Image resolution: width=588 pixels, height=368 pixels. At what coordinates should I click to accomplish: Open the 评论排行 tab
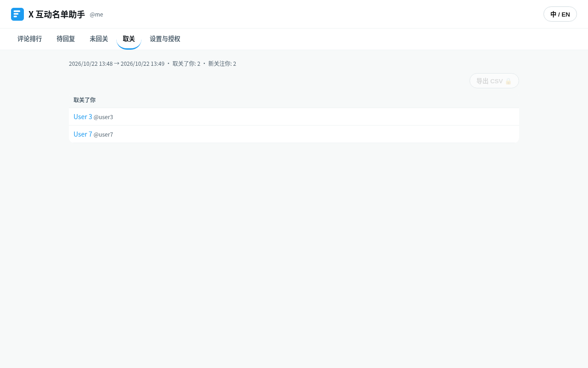click(x=29, y=39)
